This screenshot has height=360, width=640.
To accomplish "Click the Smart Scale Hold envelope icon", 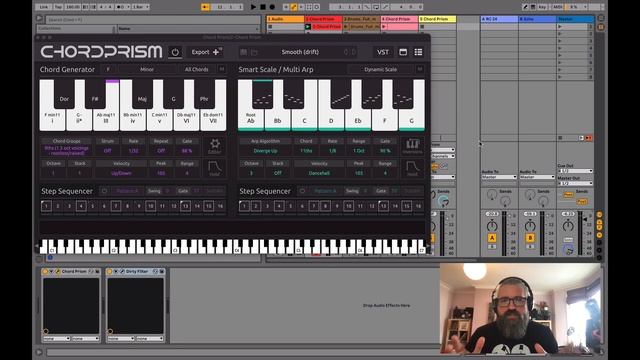I will pyautogui.click(x=412, y=168).
